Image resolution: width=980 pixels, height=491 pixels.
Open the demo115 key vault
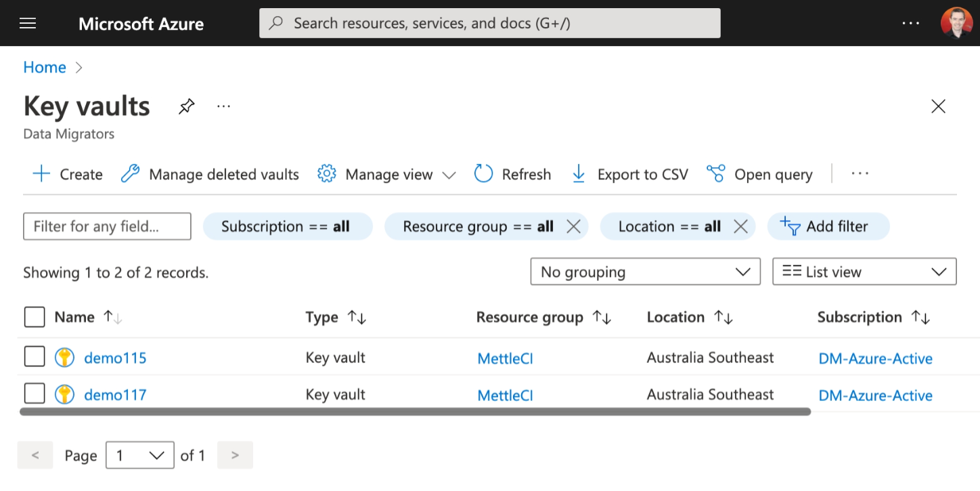click(x=115, y=358)
